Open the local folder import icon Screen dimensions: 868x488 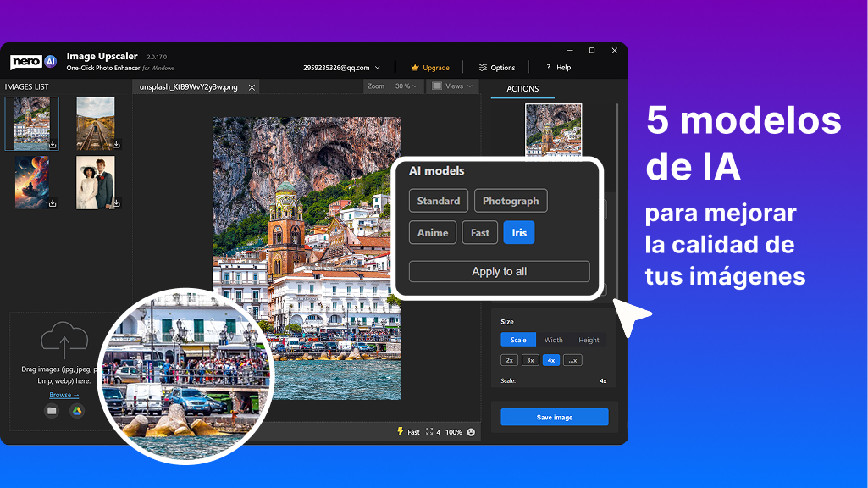click(52, 410)
